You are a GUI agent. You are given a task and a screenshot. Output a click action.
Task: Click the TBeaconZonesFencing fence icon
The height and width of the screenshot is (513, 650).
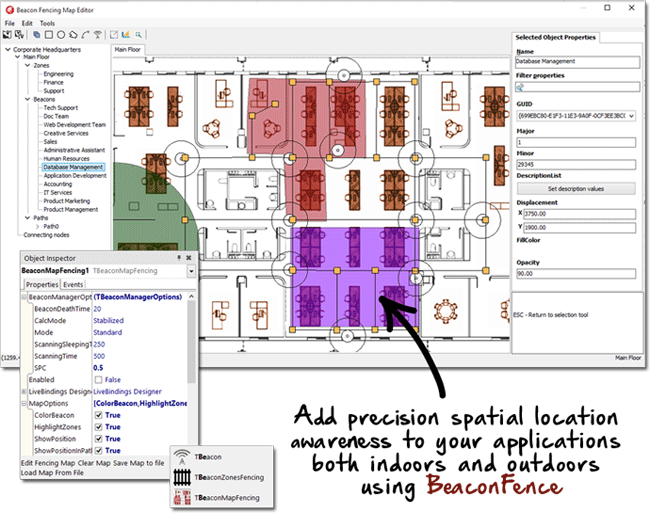(182, 477)
